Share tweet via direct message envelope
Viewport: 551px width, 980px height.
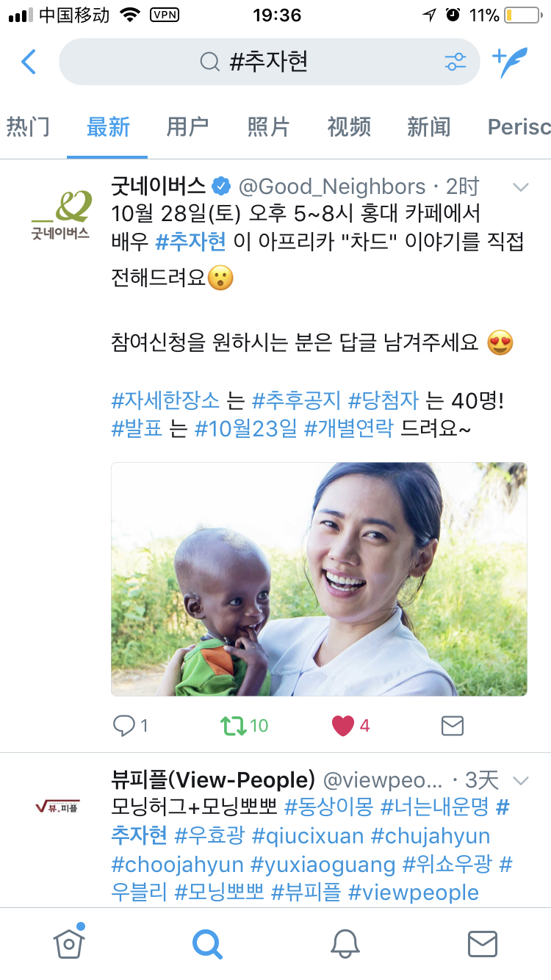pos(452,726)
